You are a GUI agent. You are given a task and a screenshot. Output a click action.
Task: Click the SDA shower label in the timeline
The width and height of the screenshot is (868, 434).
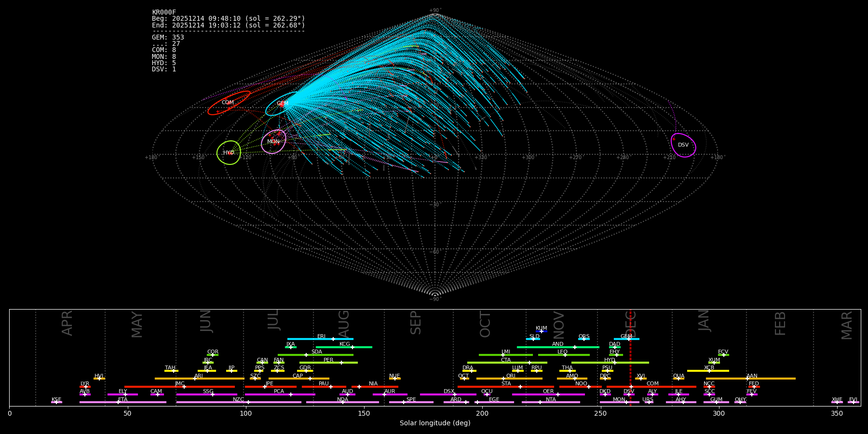point(316,352)
